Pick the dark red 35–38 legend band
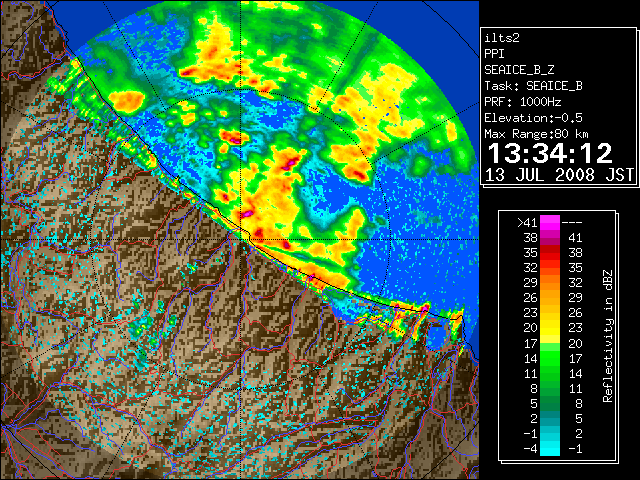Viewport: 640px width, 480px height. click(550, 253)
